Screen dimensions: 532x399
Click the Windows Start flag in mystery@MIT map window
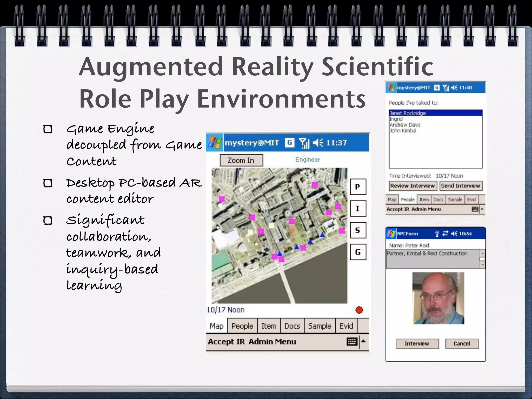(215, 142)
